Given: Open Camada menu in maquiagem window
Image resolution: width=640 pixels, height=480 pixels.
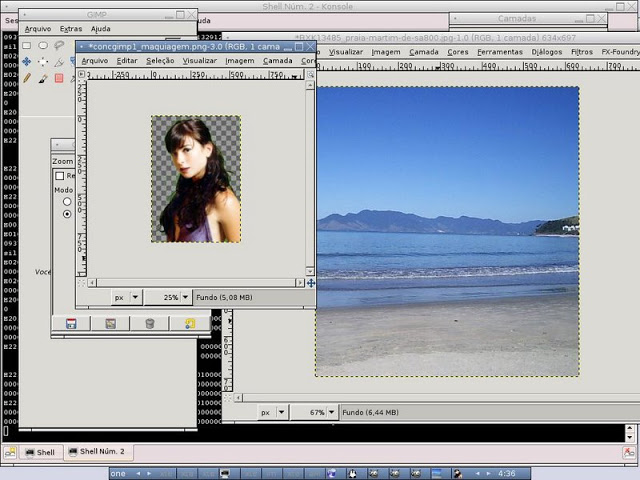Looking at the screenshot, I should [x=278, y=61].
